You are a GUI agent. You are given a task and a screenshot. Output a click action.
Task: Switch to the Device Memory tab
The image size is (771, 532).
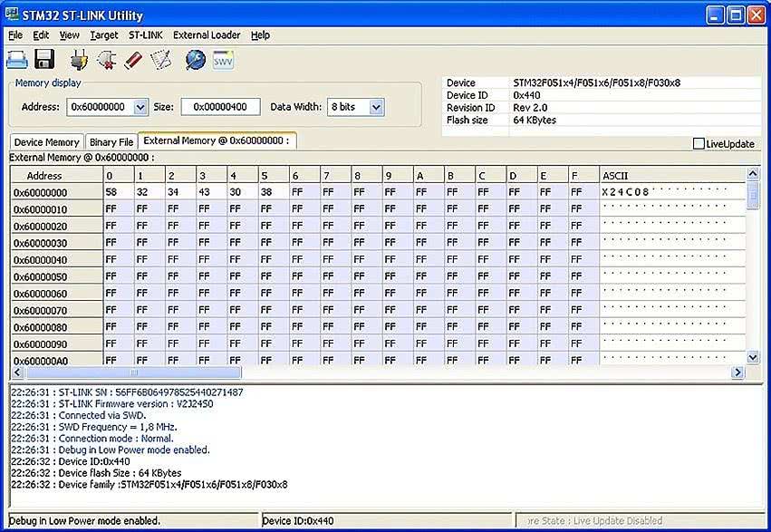[x=46, y=142]
